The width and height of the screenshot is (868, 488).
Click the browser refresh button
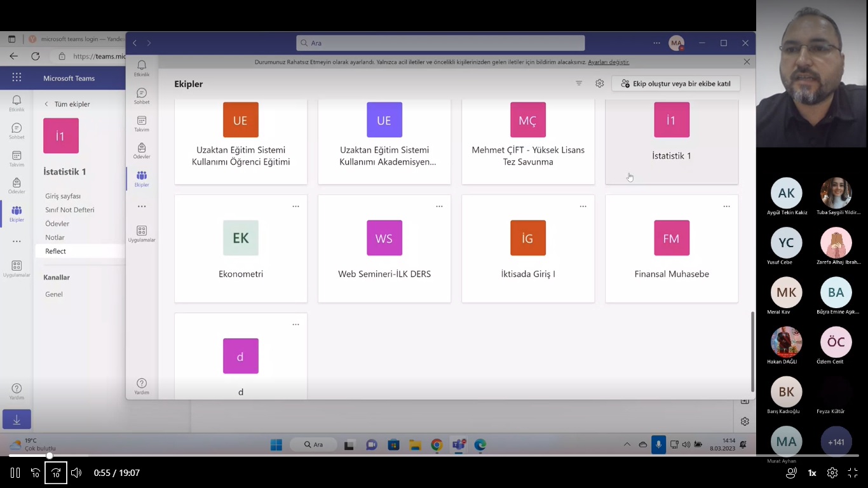point(35,56)
